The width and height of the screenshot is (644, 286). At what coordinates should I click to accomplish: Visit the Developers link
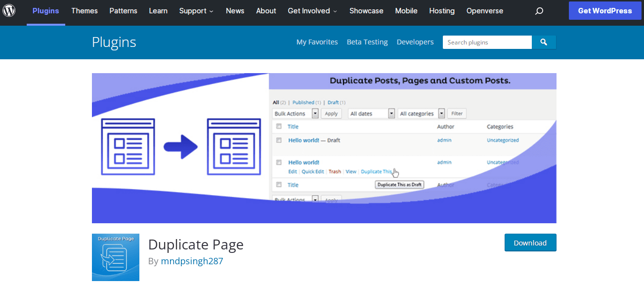pos(415,42)
